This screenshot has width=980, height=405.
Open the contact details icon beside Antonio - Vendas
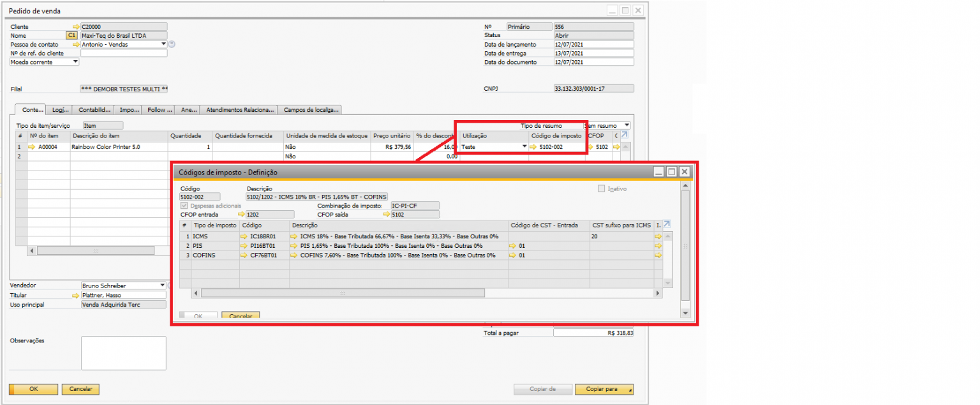172,45
